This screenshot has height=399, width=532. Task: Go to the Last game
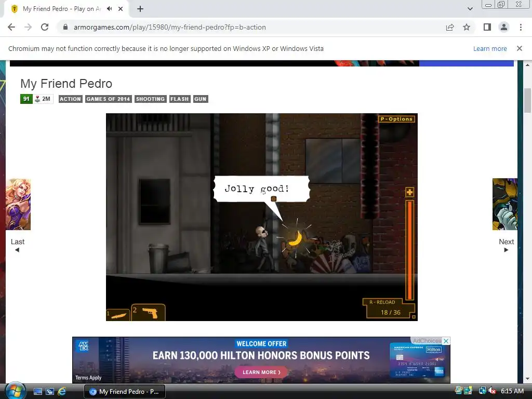click(x=17, y=245)
